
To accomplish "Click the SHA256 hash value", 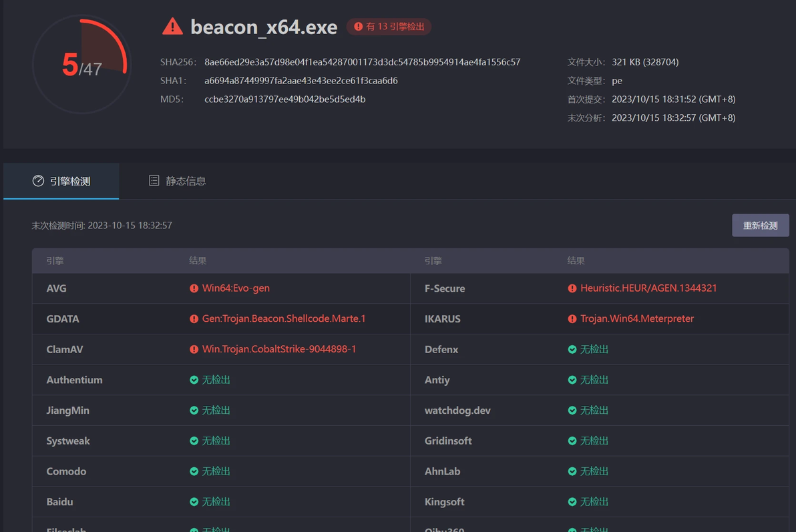I will pos(362,62).
